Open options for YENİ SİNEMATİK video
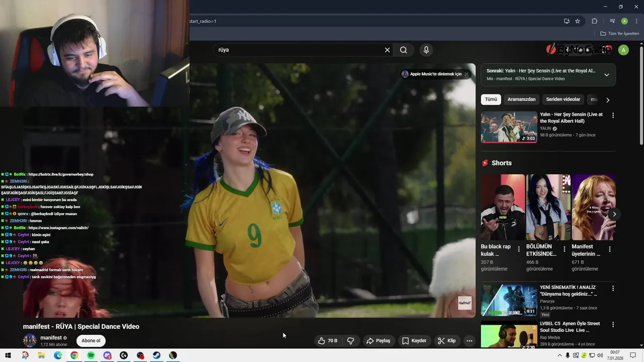The image size is (644, 362). tap(613, 288)
